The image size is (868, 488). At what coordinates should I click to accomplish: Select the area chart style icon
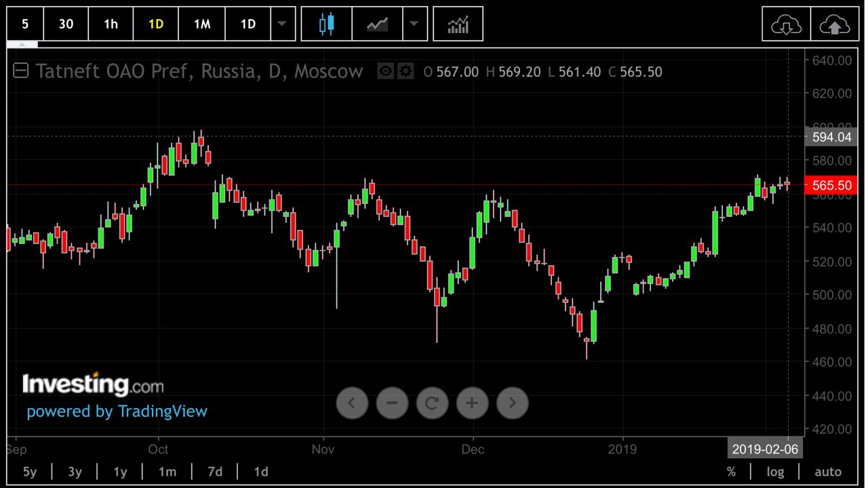coord(377,24)
